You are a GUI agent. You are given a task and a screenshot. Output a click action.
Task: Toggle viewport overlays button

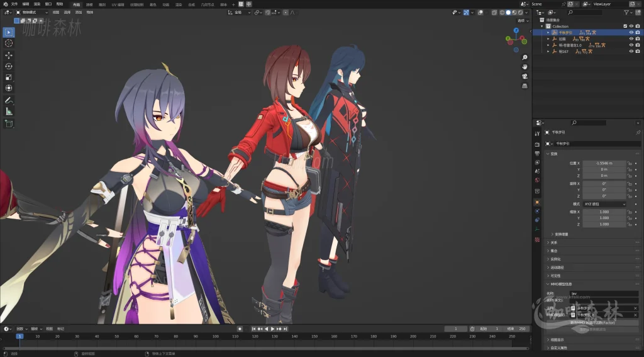[x=480, y=13]
